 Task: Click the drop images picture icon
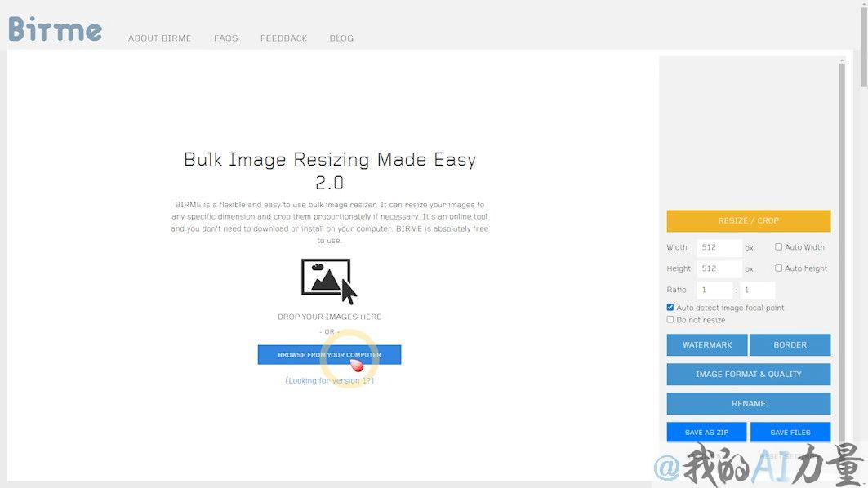coord(329,281)
